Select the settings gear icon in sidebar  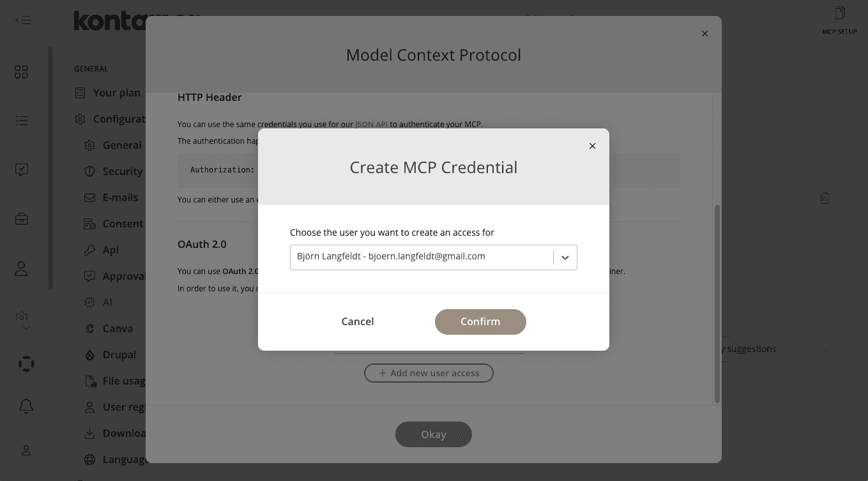21,316
